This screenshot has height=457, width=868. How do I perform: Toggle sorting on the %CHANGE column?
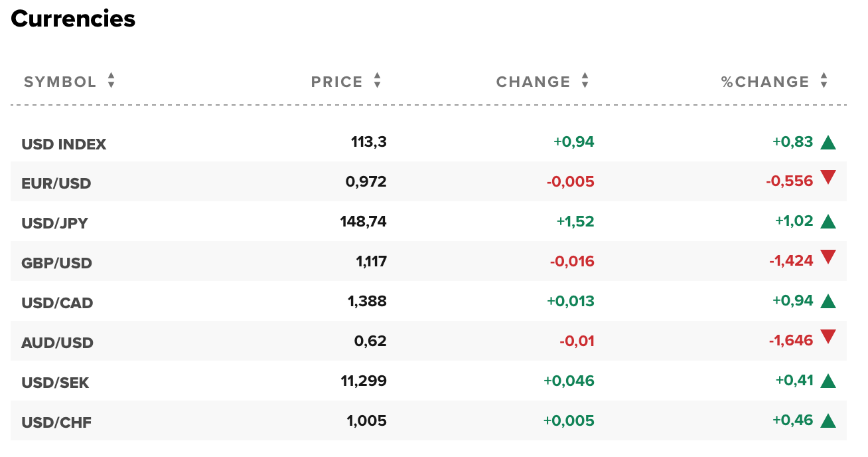[x=824, y=81]
